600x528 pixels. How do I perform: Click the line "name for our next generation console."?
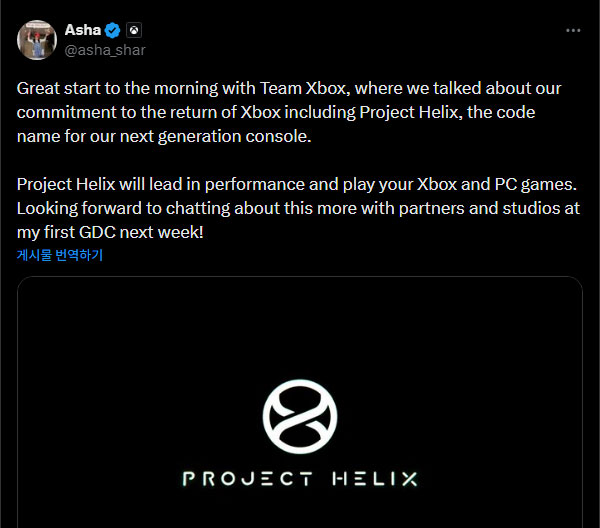coord(164,136)
